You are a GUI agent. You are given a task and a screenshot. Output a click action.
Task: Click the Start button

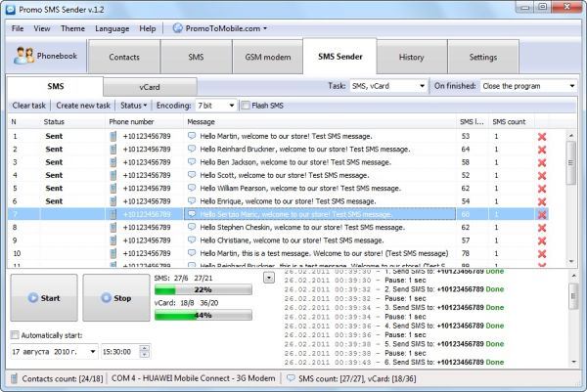pyautogui.click(x=44, y=298)
